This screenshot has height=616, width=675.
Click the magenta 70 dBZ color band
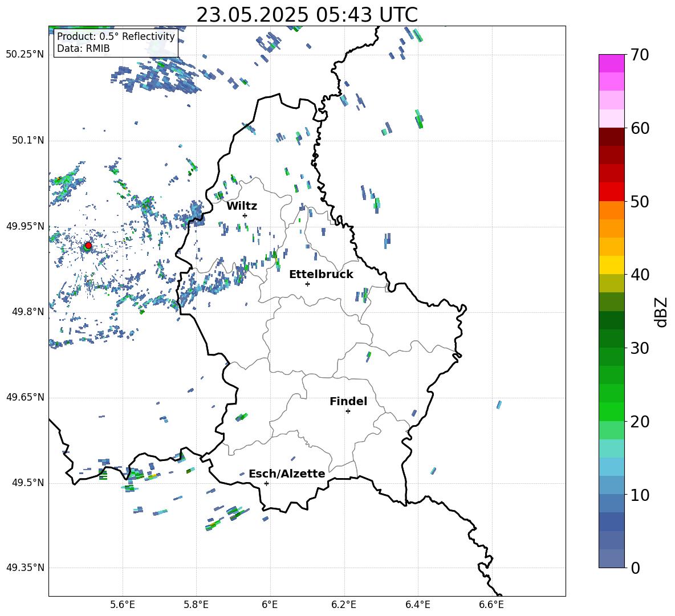[611, 63]
